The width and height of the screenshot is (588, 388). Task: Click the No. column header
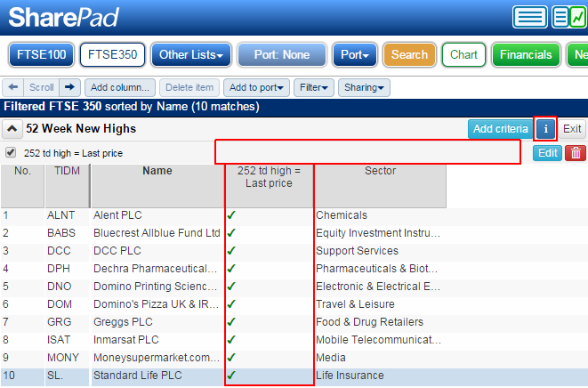point(22,186)
